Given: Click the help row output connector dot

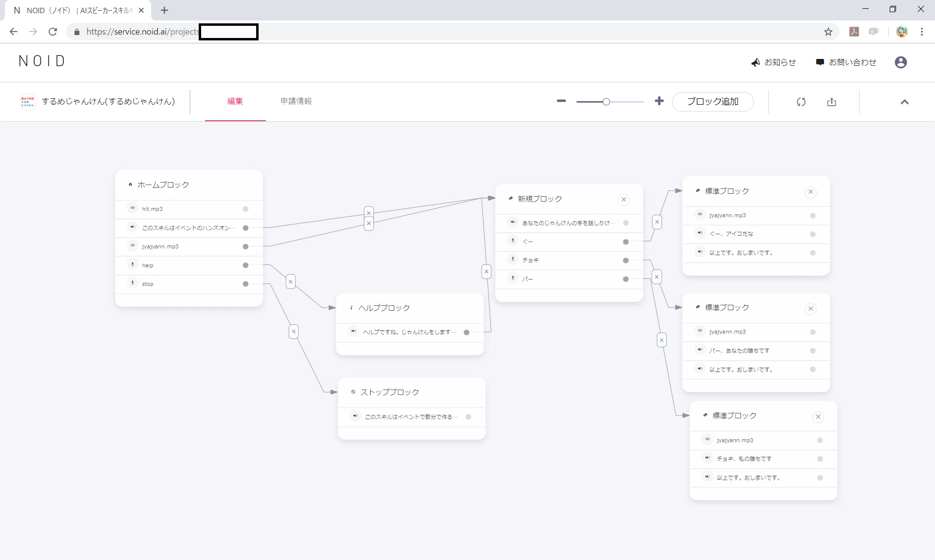Looking at the screenshot, I should 245,265.
